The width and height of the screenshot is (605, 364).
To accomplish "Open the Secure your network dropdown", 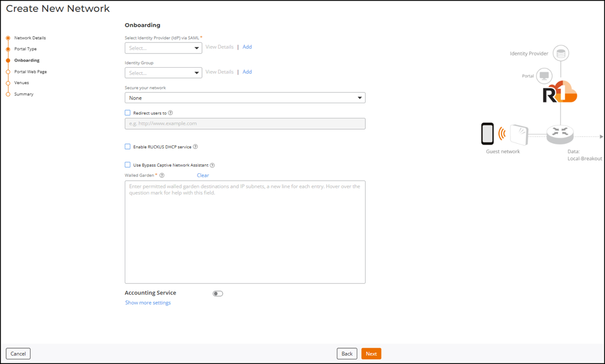I will tap(244, 98).
